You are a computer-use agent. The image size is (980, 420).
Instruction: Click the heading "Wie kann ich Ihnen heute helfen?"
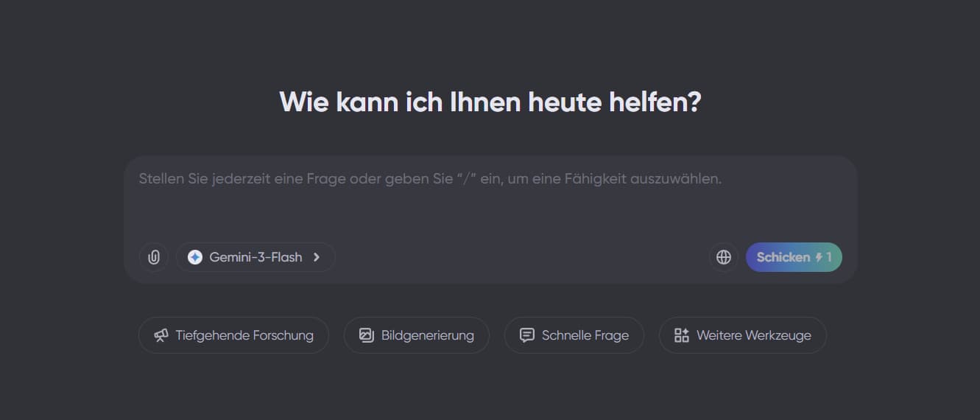pos(490,102)
